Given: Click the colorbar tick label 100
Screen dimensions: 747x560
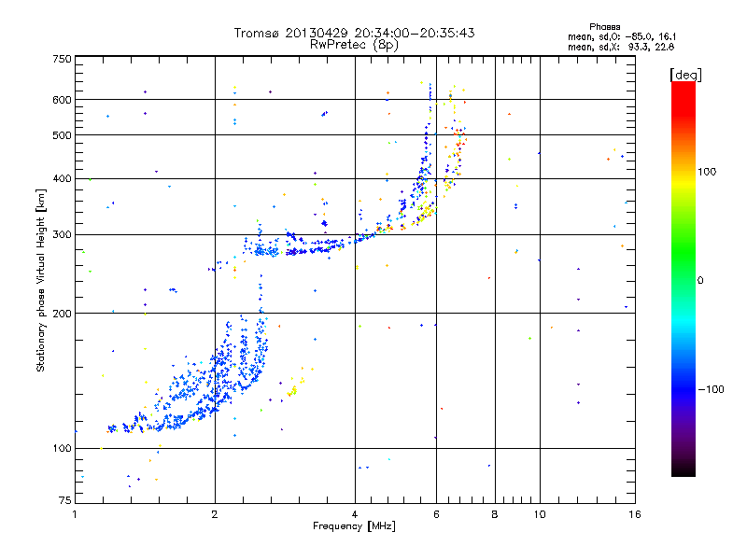Looking at the screenshot, I should [x=707, y=172].
